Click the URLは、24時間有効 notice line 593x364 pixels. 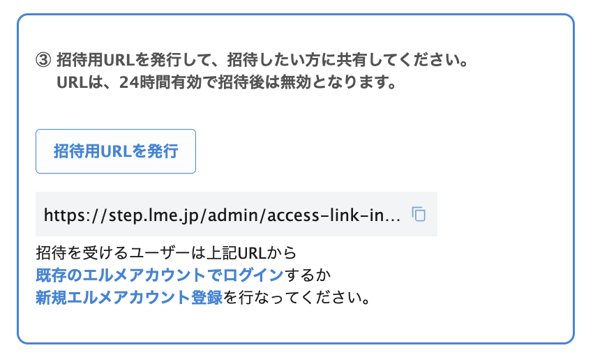(x=226, y=83)
